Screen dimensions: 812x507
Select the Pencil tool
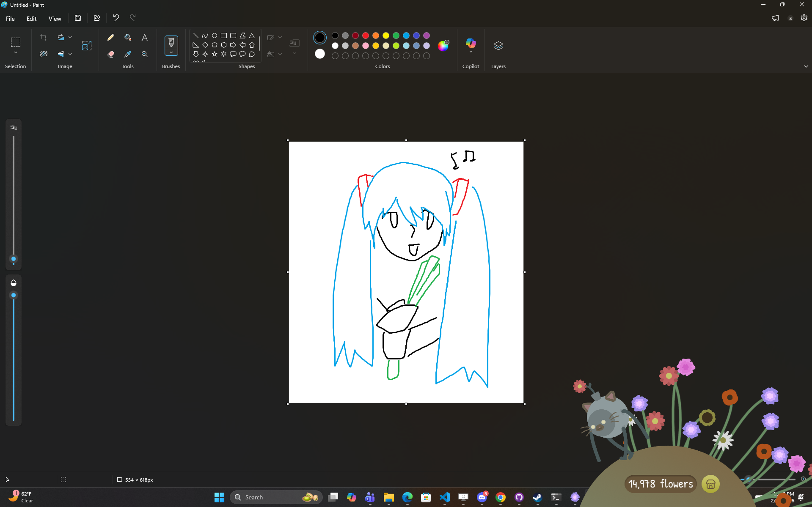pyautogui.click(x=111, y=37)
